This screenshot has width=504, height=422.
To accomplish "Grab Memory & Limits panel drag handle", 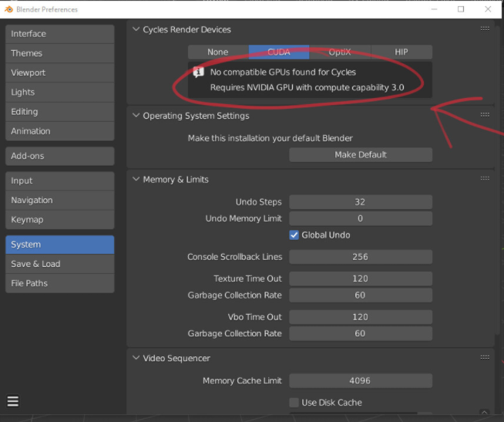I will tap(485, 178).
